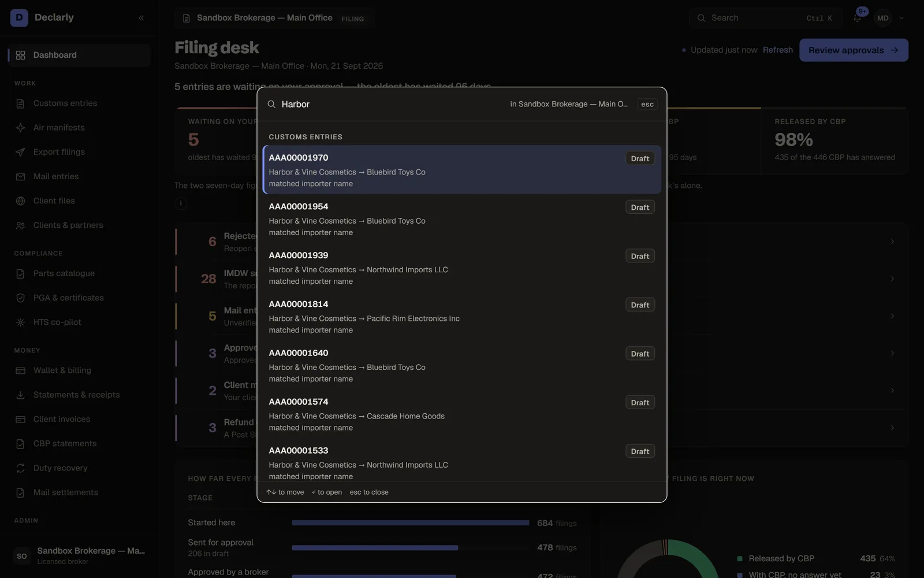This screenshot has width=924, height=578.
Task: Expand the Client row chevron
Action: coord(892,391)
